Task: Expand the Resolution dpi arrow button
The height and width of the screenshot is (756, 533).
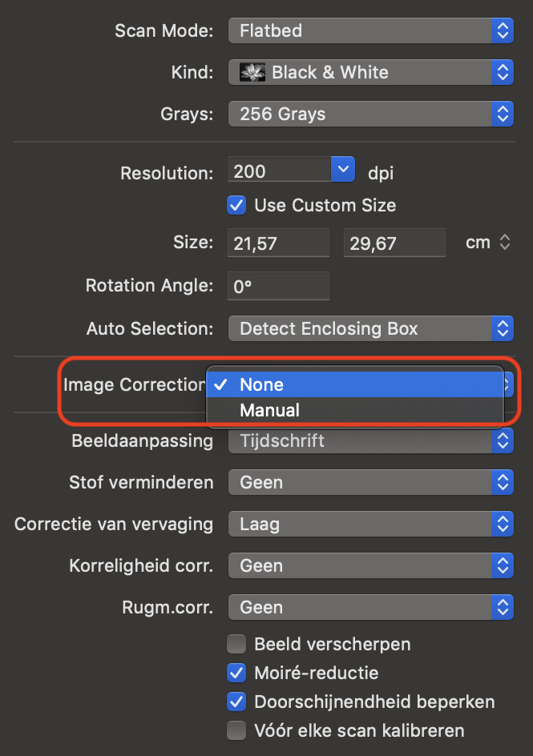Action: [x=343, y=170]
